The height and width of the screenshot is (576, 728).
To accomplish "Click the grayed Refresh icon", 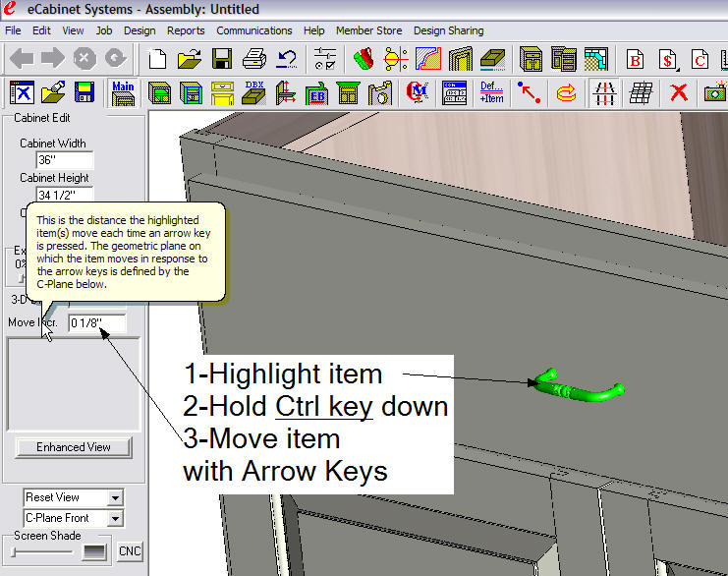I will (x=116, y=59).
